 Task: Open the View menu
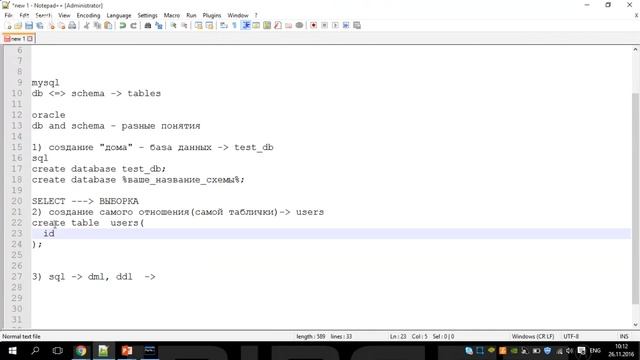pos(64,15)
